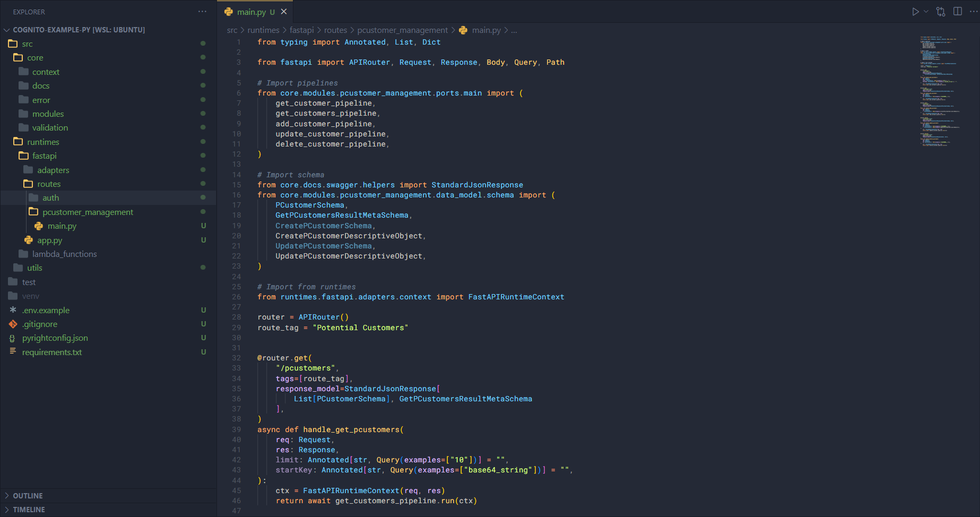The width and height of the screenshot is (980, 517).
Task: Open the .gitignore file in explorer
Action: (40, 324)
